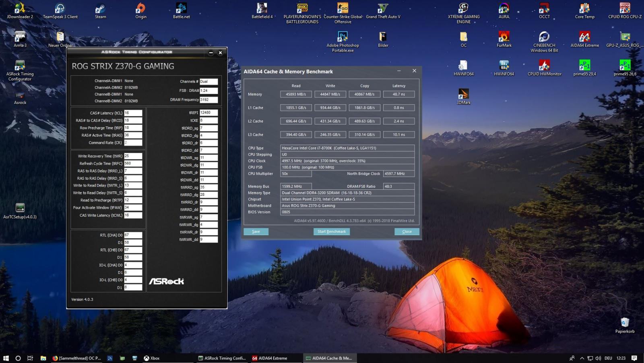
Task: Select prime95 29,4 desktop icon
Action: pos(584,68)
